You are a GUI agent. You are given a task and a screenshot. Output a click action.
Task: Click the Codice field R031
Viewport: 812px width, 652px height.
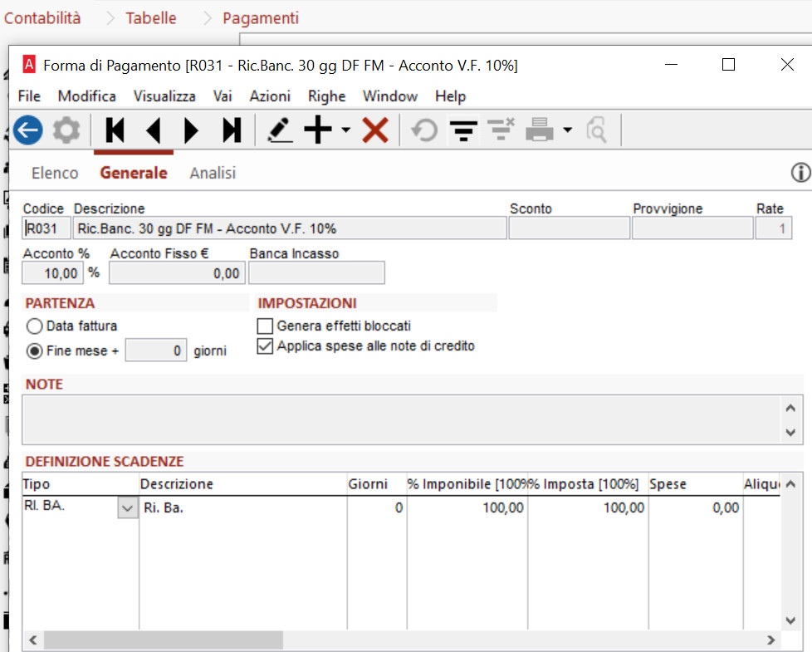[46, 228]
